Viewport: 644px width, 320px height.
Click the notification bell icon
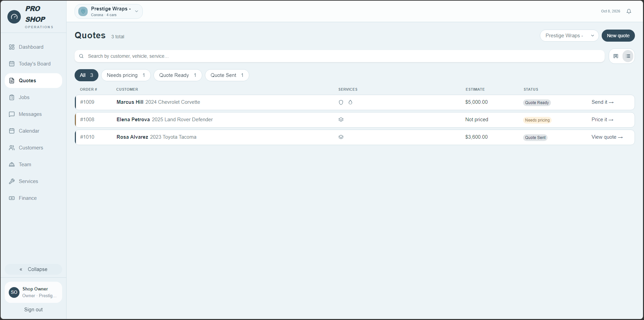[x=629, y=11]
